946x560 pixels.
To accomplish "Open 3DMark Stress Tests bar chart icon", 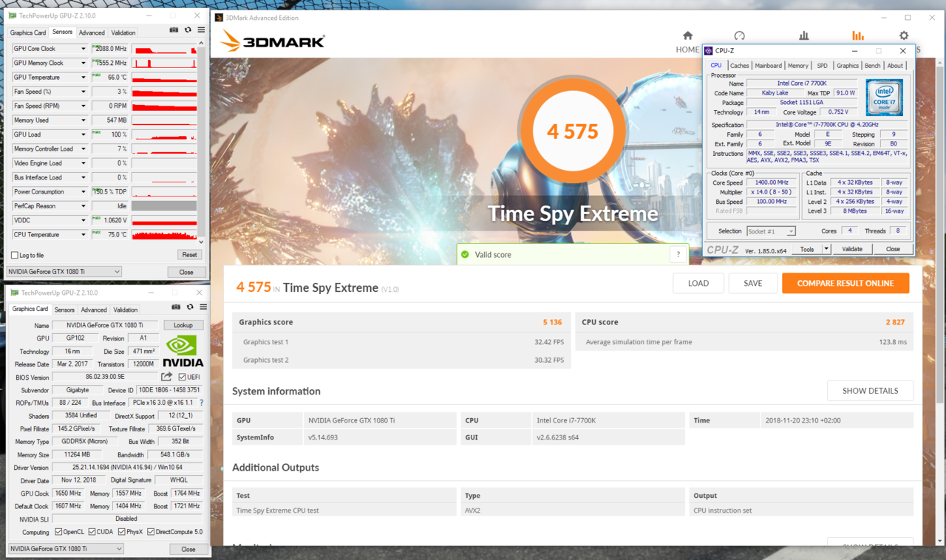I will pos(804,35).
